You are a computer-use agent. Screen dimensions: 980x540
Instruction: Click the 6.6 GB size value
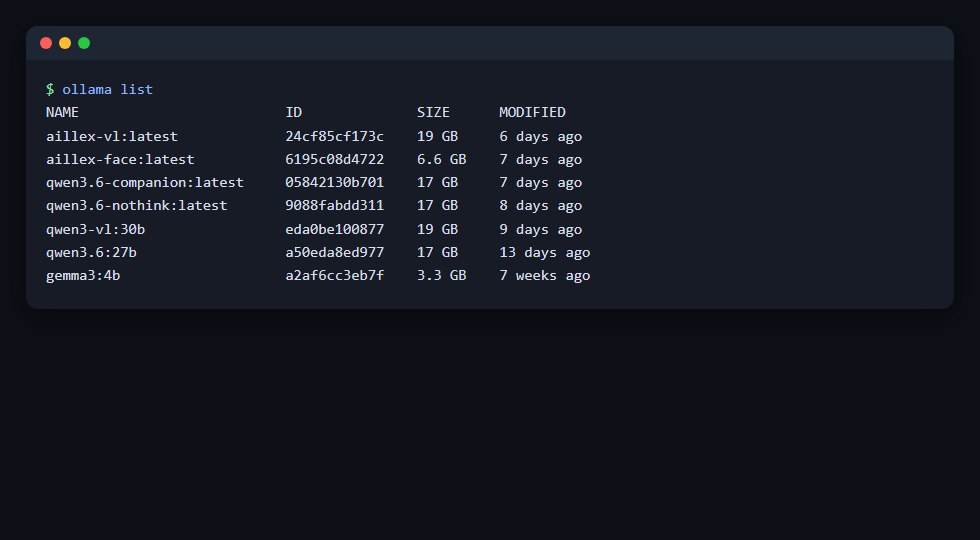pyautogui.click(x=442, y=159)
